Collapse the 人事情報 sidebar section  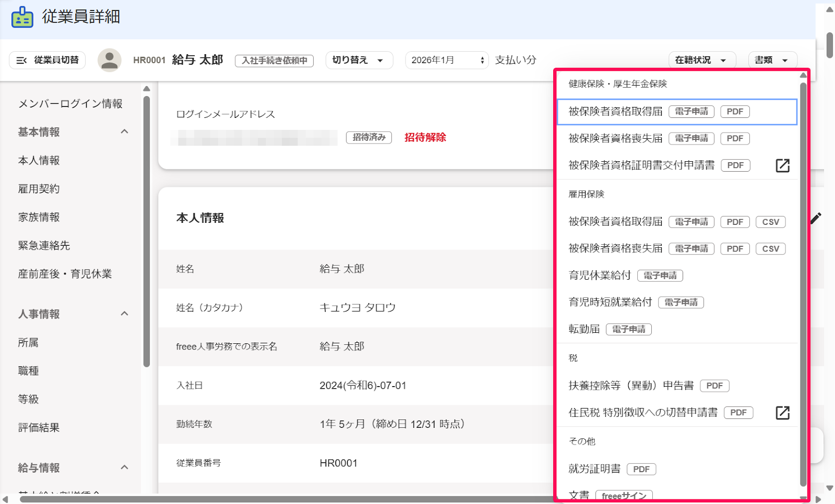(x=125, y=314)
